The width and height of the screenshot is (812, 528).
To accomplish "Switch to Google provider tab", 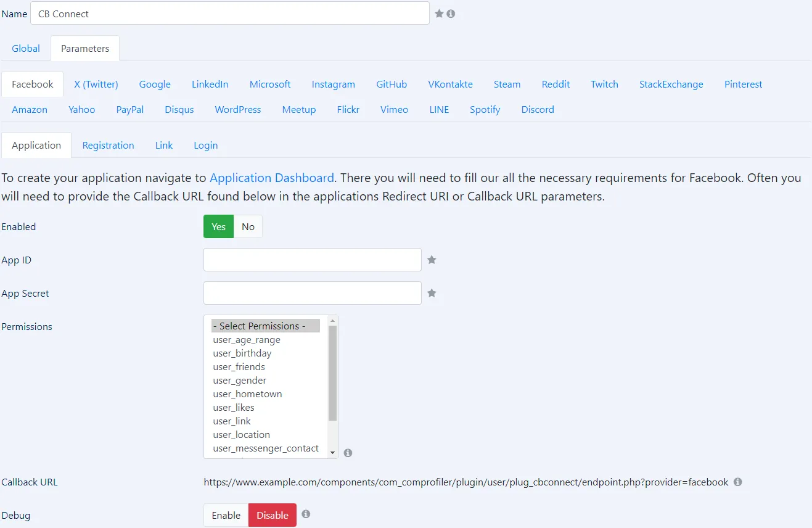I will pyautogui.click(x=155, y=84).
